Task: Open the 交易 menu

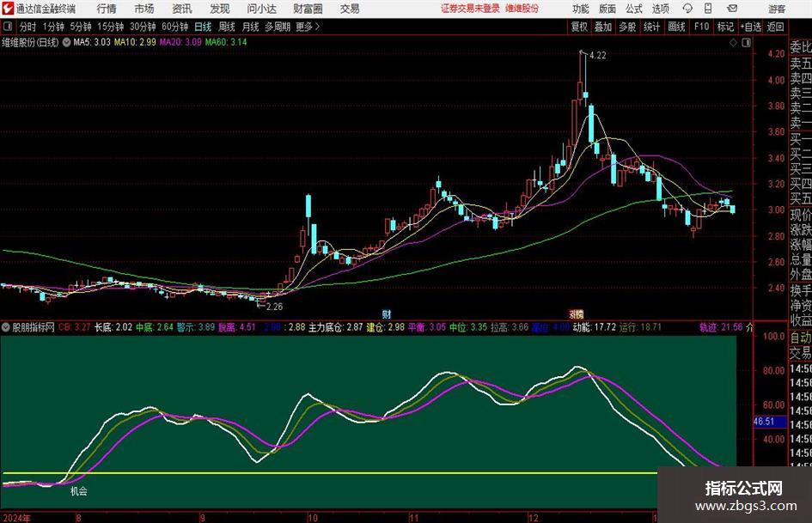Action: click(x=350, y=9)
